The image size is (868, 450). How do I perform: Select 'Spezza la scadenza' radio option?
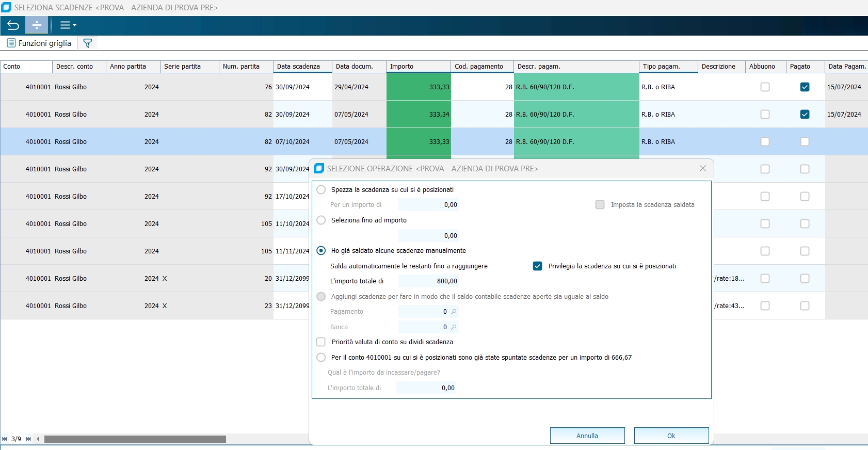coord(321,190)
